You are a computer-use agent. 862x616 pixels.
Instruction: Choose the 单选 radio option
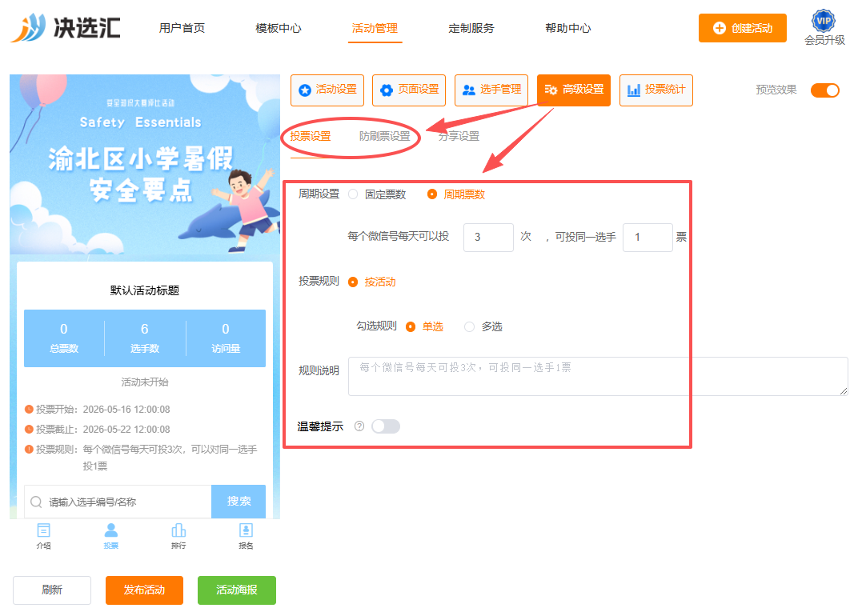click(411, 326)
